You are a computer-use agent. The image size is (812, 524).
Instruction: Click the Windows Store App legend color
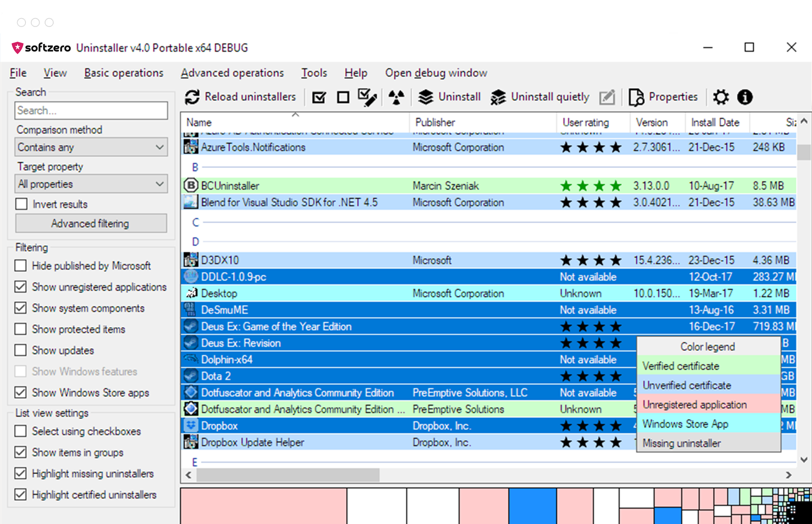708,424
